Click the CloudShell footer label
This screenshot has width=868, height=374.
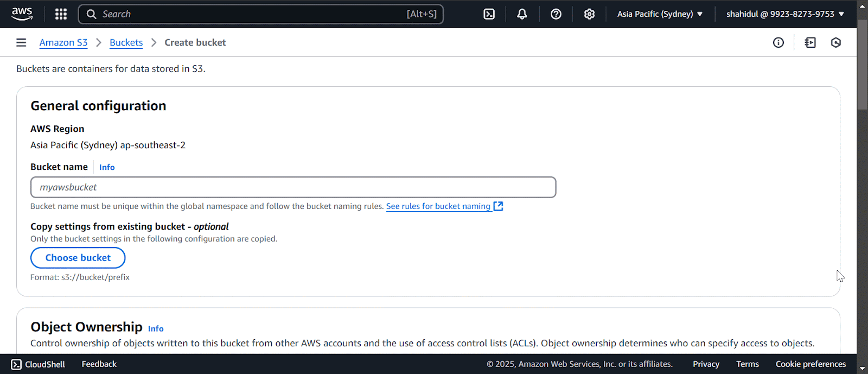click(x=45, y=364)
